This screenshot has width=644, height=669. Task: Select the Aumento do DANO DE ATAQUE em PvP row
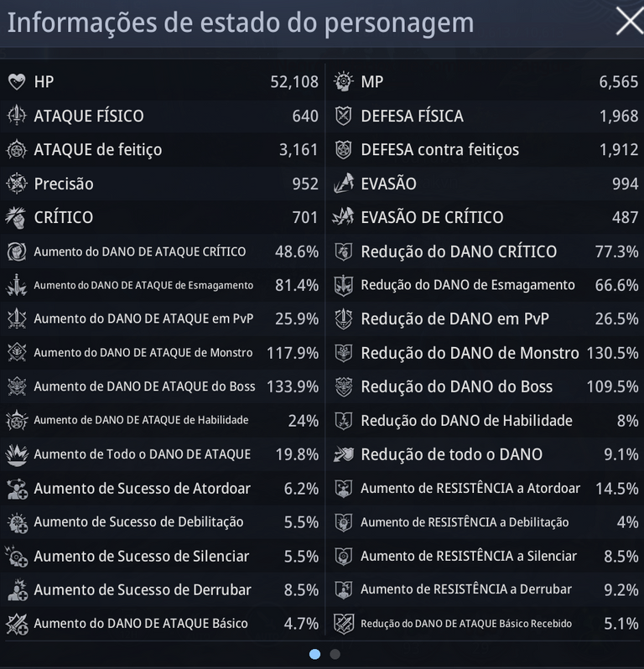163,319
